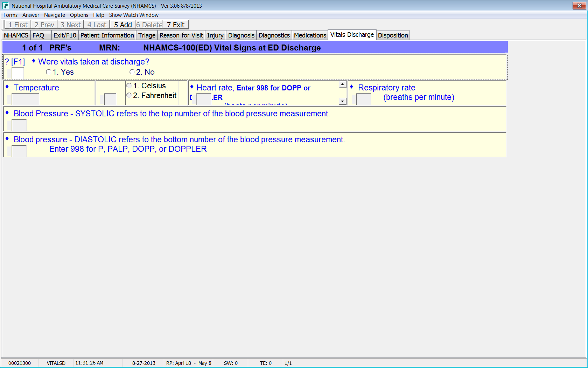Open the Forms menu
The height and width of the screenshot is (368, 588).
pos(10,15)
